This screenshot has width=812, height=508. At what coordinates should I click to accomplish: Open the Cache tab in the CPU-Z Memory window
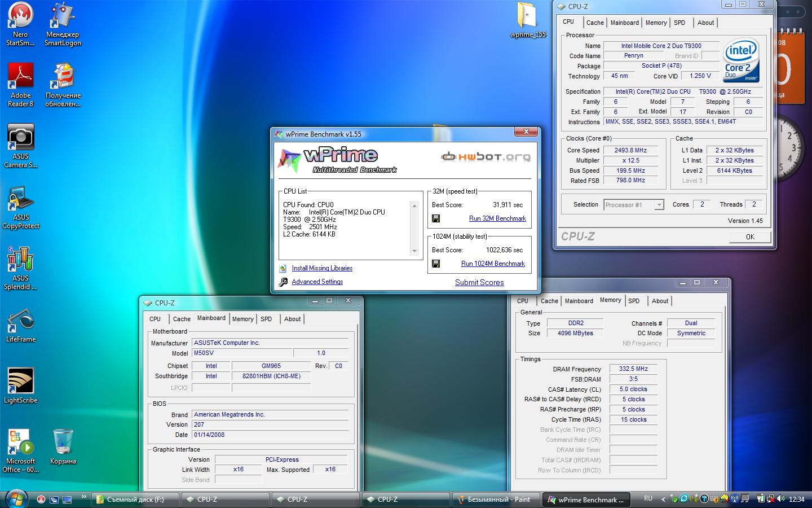point(549,301)
